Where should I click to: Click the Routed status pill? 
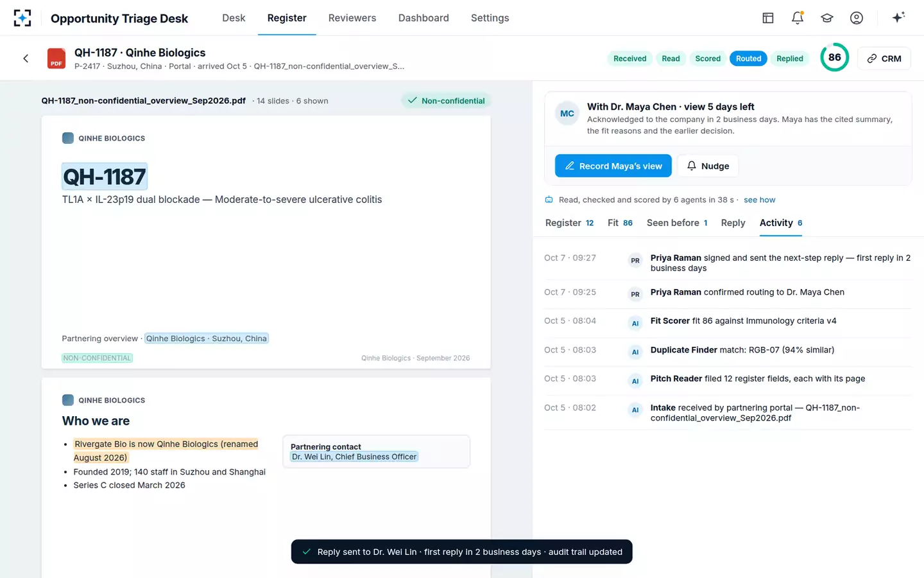point(748,58)
